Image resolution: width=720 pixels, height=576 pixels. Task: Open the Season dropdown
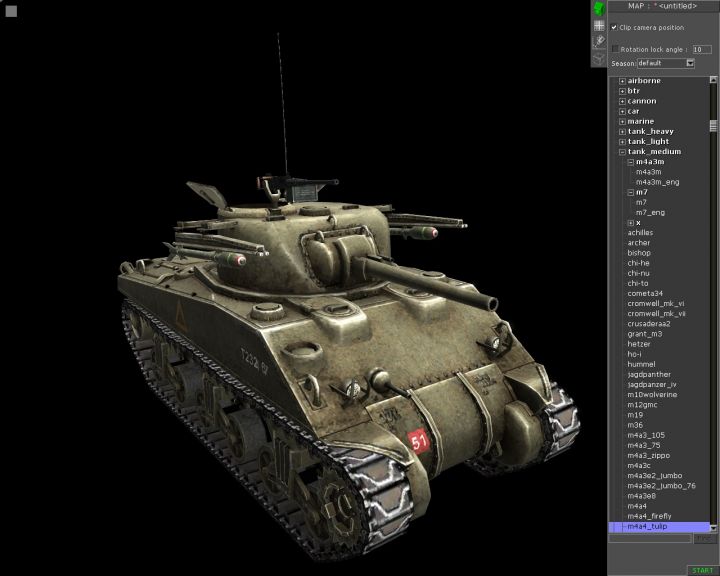689,63
